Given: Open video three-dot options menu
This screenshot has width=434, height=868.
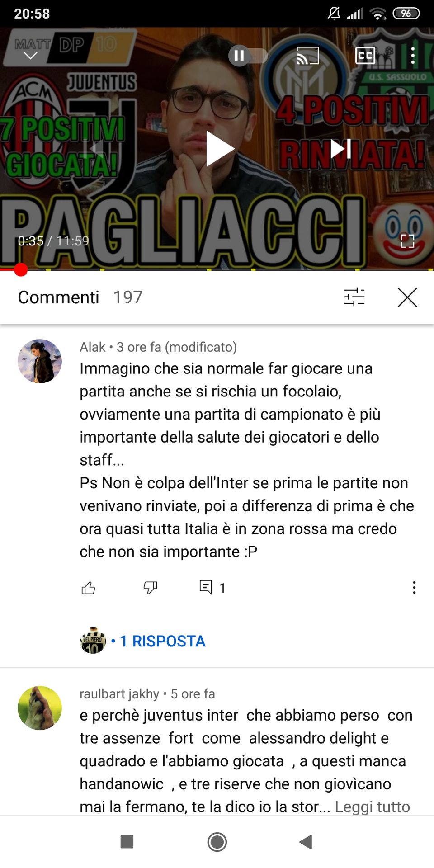Looking at the screenshot, I should (x=412, y=56).
